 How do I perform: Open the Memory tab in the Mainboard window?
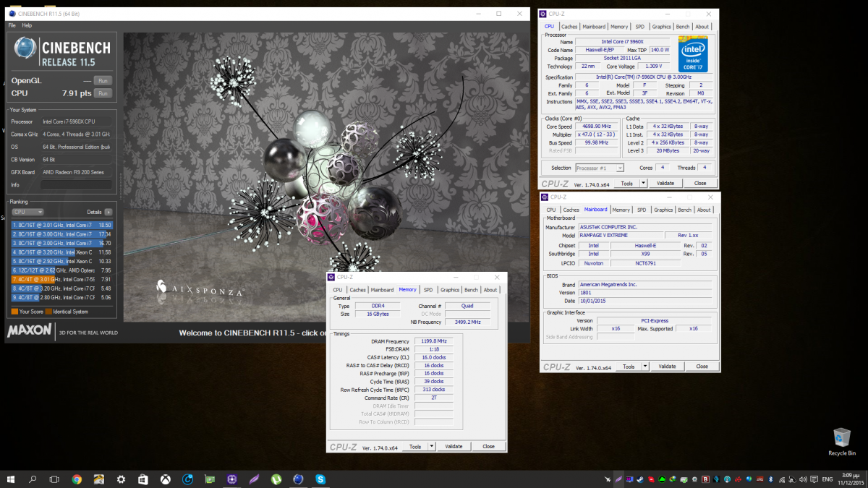(x=621, y=210)
